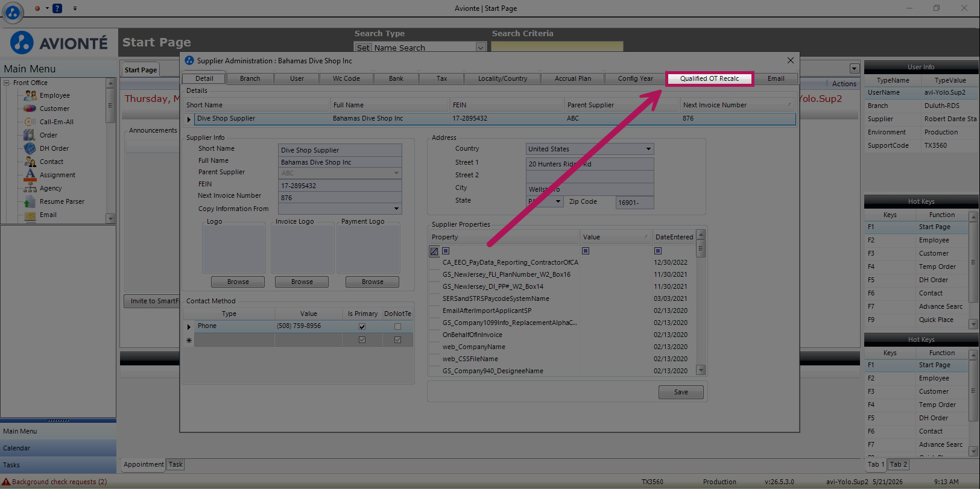Click the Main Menu tree scrollbar thumb
The height and width of the screenshot is (489, 980).
click(x=110, y=106)
